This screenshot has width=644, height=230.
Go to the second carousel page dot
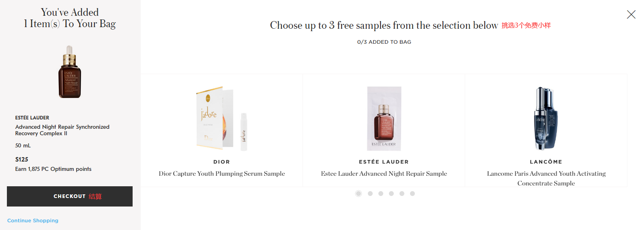click(x=370, y=194)
